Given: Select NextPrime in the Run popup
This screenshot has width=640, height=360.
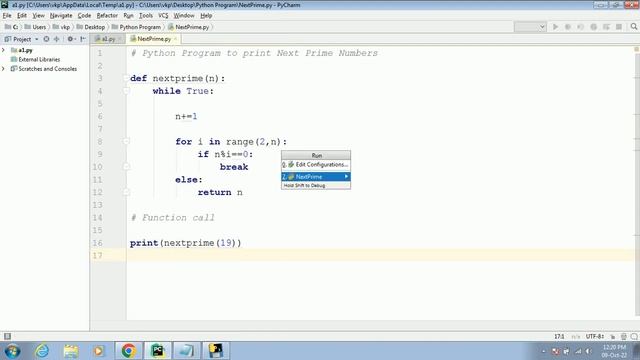Looking at the screenshot, I should coord(316,176).
